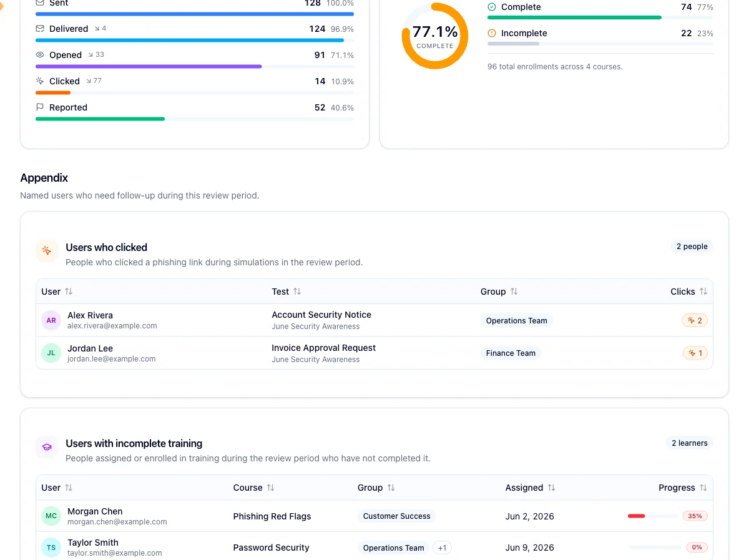Click the JL avatar for Jordan Lee

tap(51, 353)
